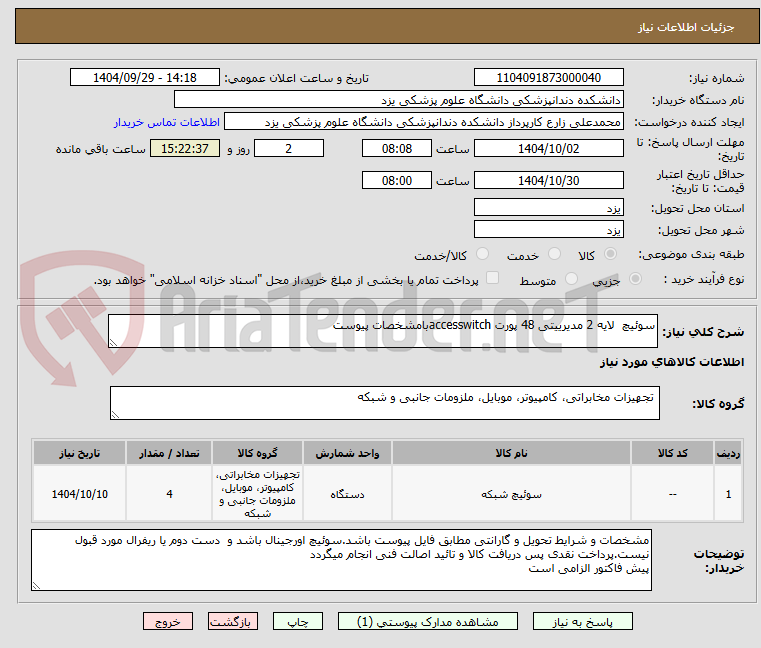Viewport: 761px width, 648px height.
Task: Click the resize handle of توضیحات خریدار box
Action: [36, 586]
